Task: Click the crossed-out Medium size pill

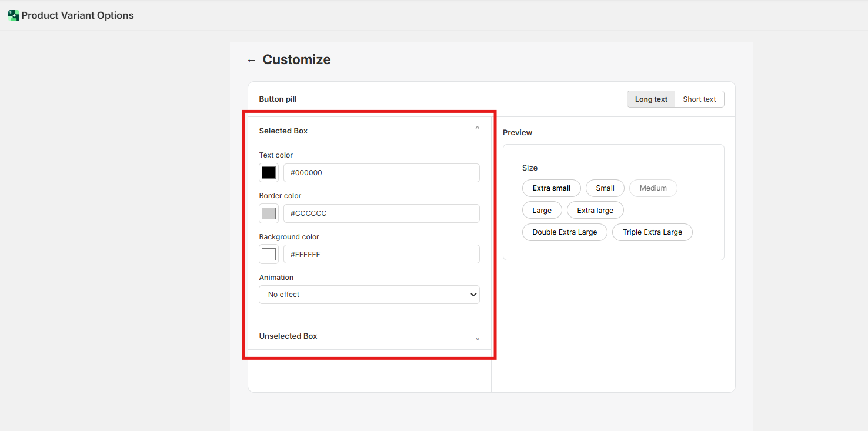Action: (x=653, y=188)
